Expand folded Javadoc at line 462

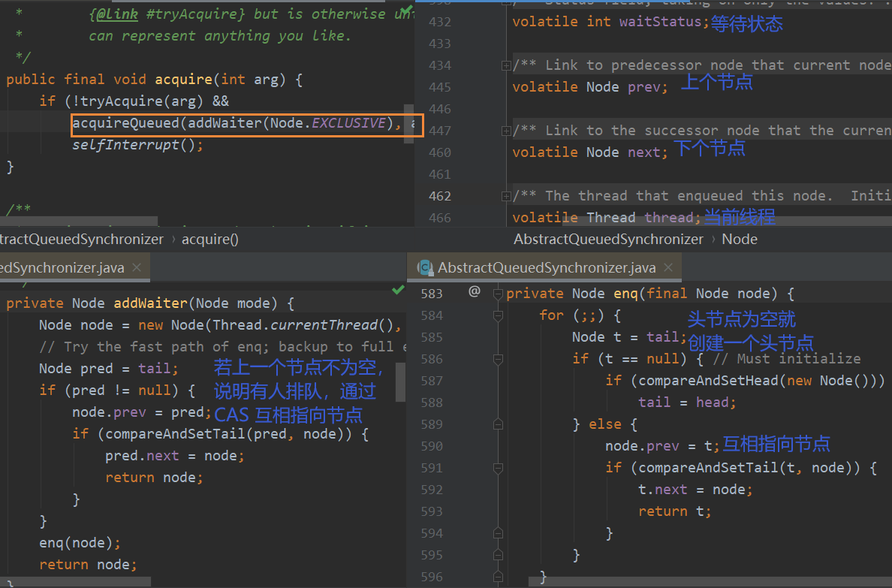pos(505,197)
